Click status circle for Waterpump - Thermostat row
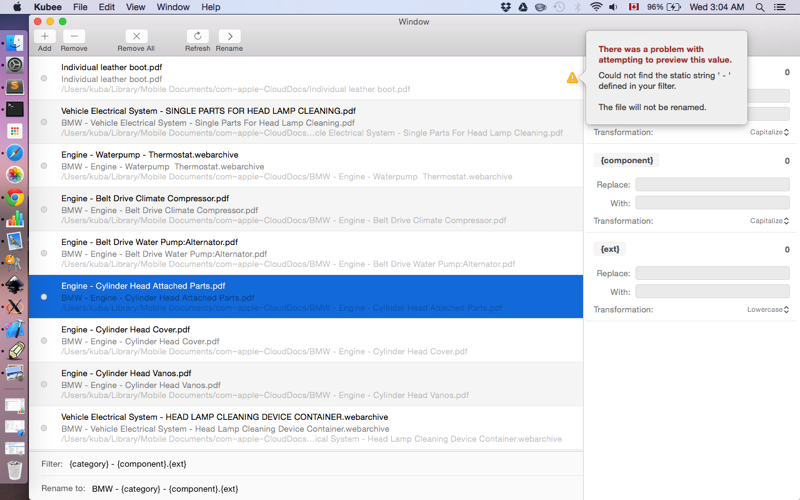This screenshot has width=800, height=500. click(44, 166)
